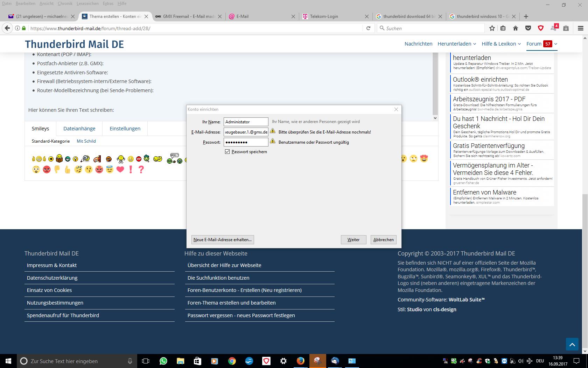Close the Konto einrichten dialog
This screenshot has height=368, width=588.
pos(396,109)
